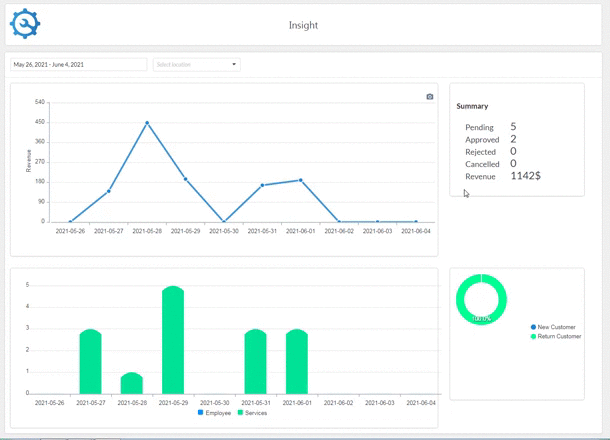Click the Revenue value 1142$
The height and width of the screenshot is (440, 610).
click(525, 176)
